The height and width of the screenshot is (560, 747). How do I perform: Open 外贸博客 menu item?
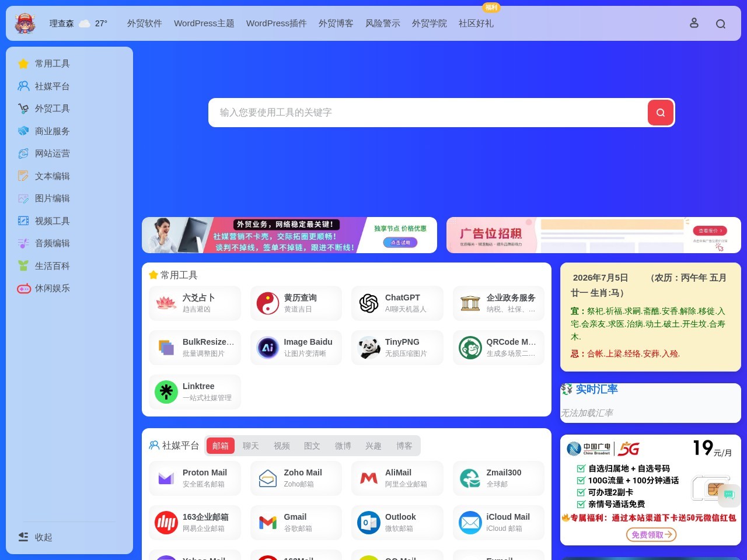[336, 23]
